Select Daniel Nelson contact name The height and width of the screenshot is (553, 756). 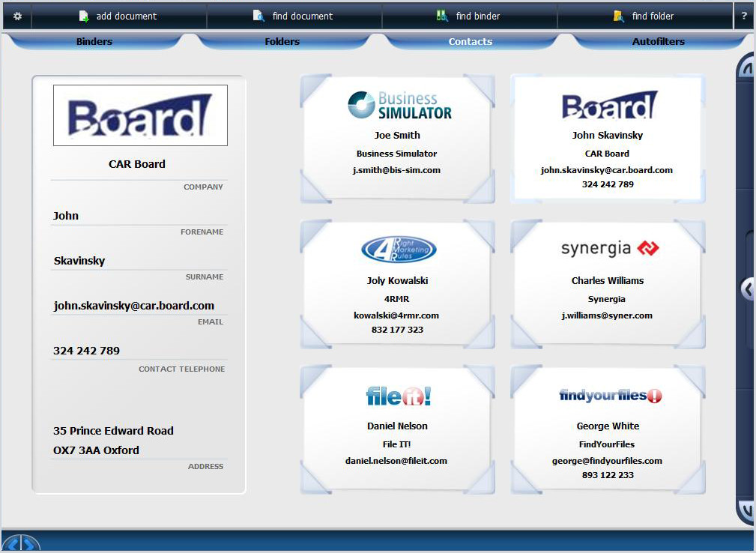tap(397, 426)
